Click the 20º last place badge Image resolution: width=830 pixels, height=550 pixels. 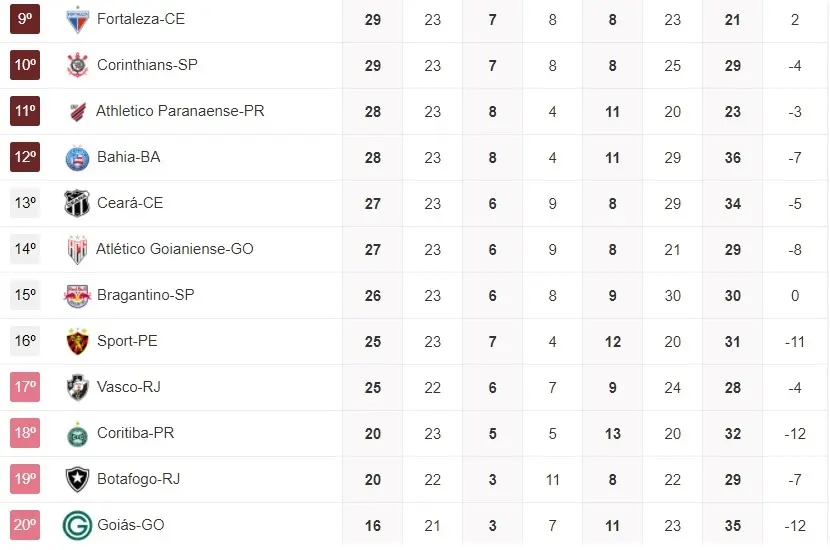(25, 525)
